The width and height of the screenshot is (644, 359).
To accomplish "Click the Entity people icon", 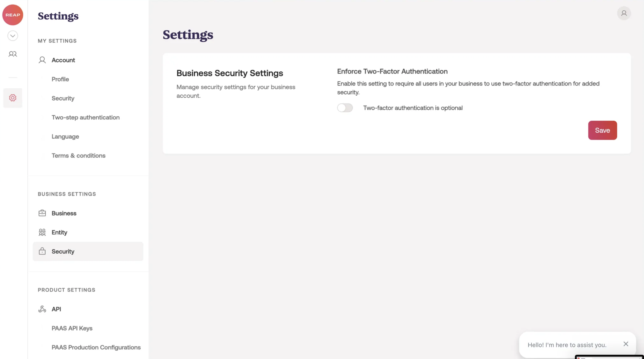I will coord(42,232).
